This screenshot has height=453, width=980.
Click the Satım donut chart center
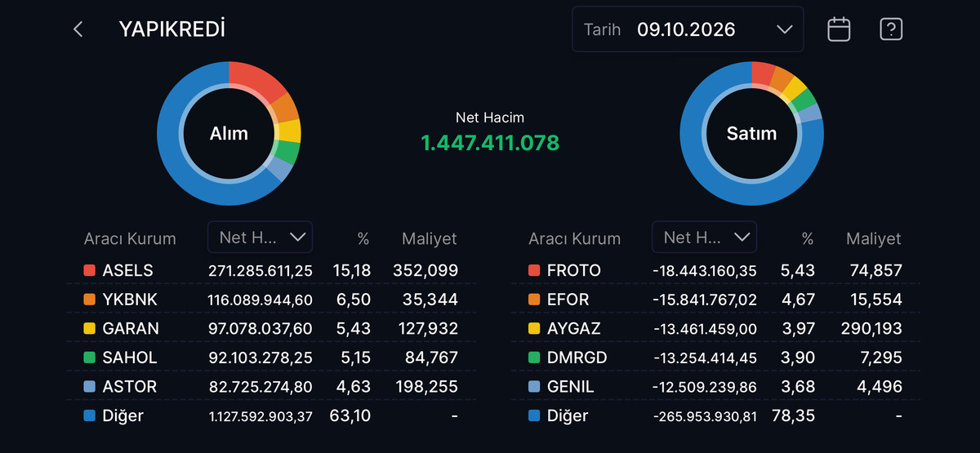tap(751, 133)
